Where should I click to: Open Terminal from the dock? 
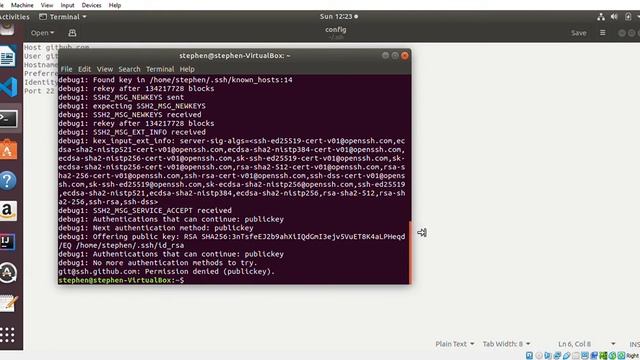pos(8,119)
